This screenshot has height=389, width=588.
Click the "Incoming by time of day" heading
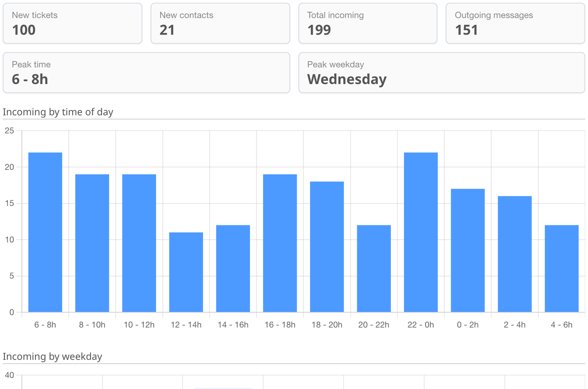point(58,112)
